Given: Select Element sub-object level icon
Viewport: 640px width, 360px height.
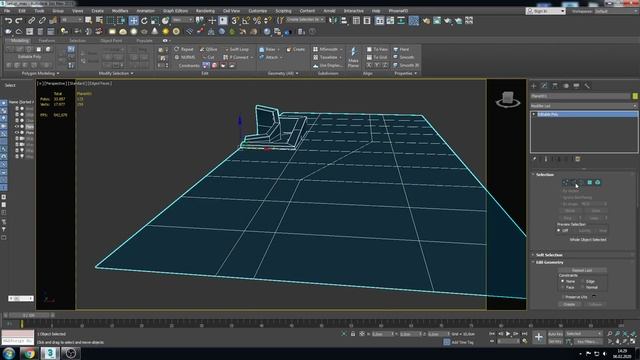Looking at the screenshot, I should point(598,182).
